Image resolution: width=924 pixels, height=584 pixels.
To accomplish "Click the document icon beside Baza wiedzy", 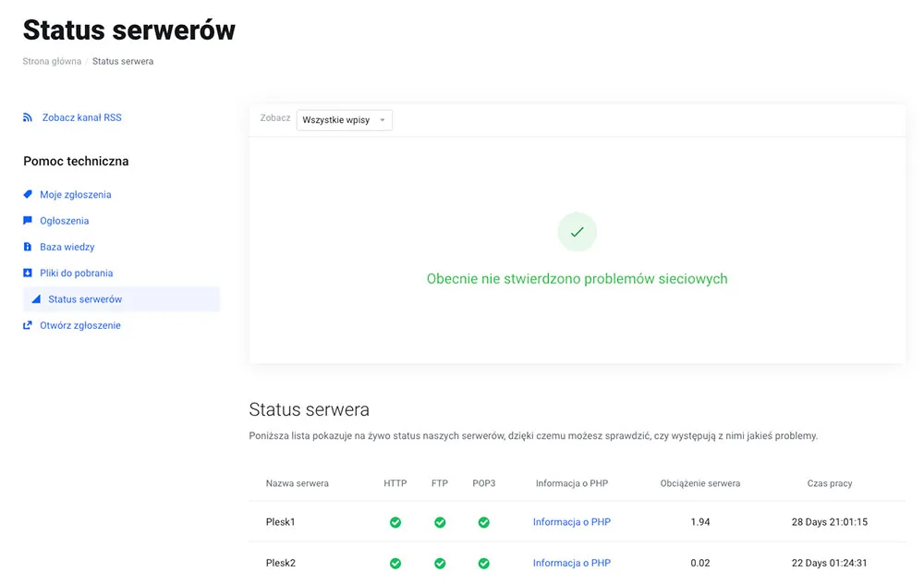I will [x=27, y=247].
